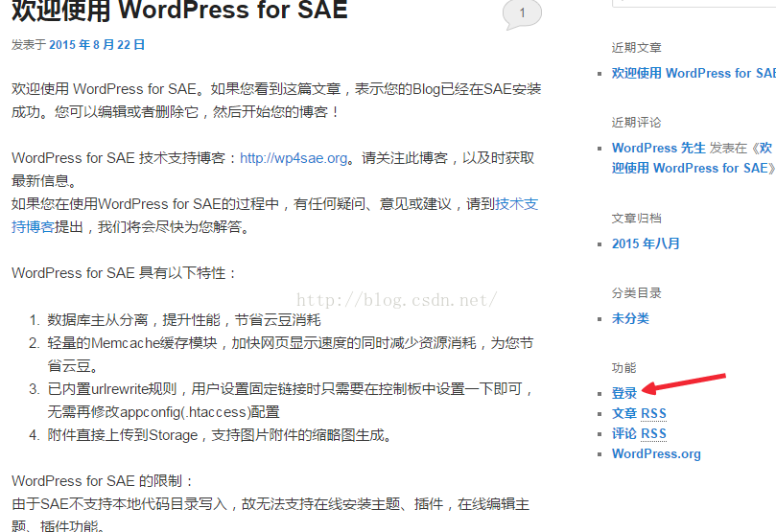Open the 2015 年八月 archive
This screenshot has width=776, height=532.
pyautogui.click(x=646, y=243)
